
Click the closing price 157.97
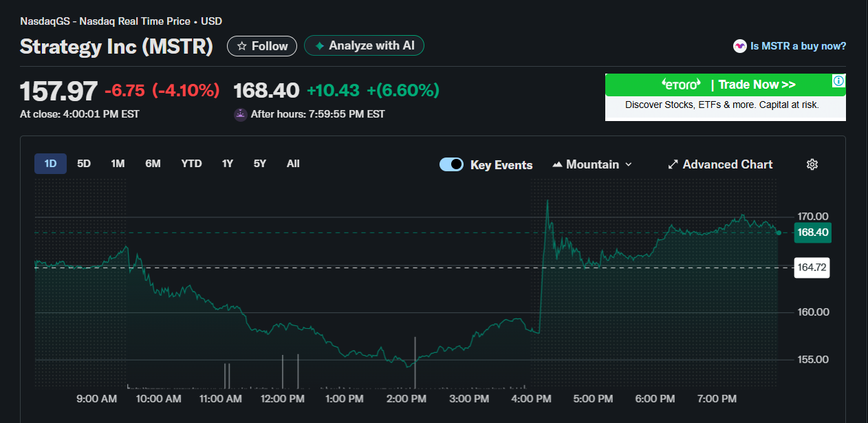(x=58, y=91)
